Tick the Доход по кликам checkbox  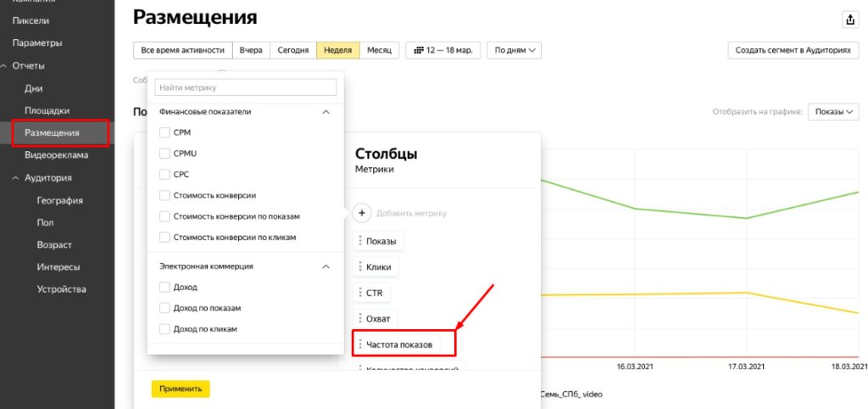click(x=164, y=328)
